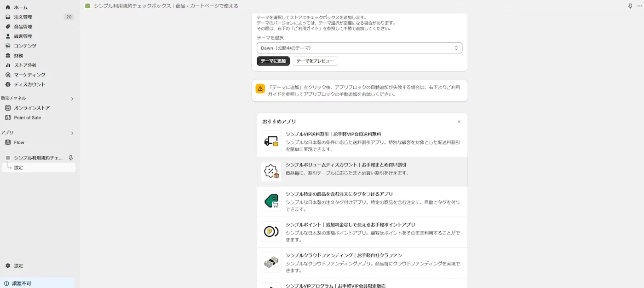
Task: Expand the アプリ section chevron
Action: tap(72, 133)
